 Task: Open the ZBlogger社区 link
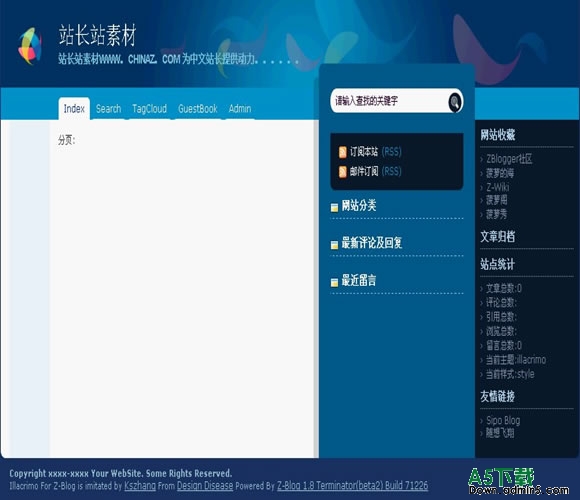pyautogui.click(x=509, y=159)
